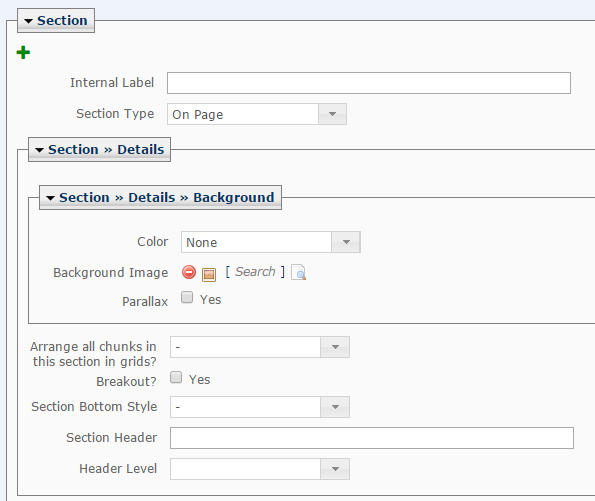Collapse the Section » Details group
Screen dimensions: 595x501
[x=39, y=150]
